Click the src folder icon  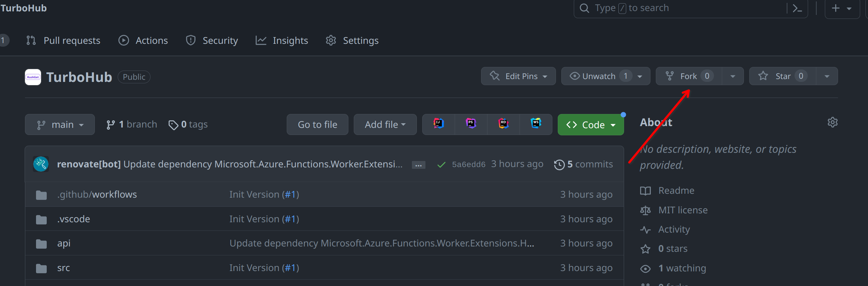(x=41, y=268)
